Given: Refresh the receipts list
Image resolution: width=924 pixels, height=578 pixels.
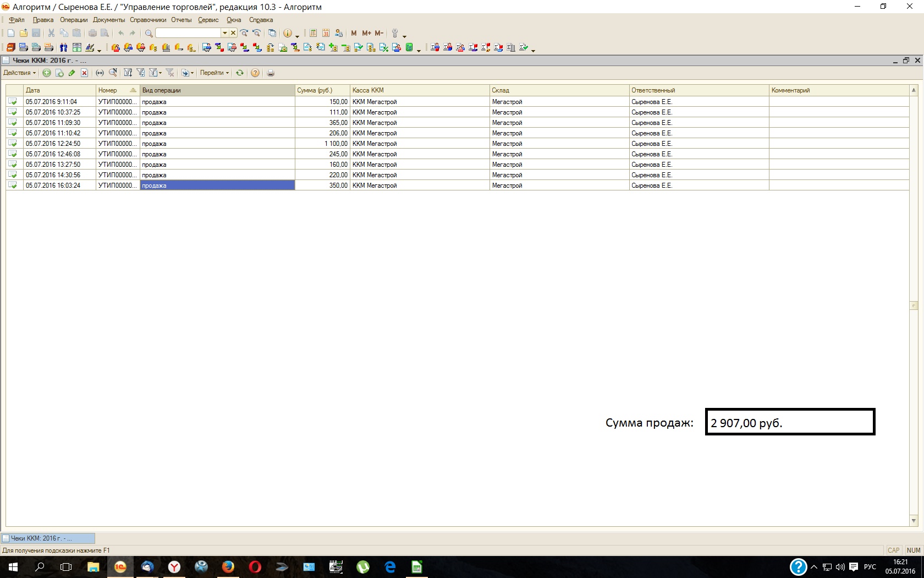Looking at the screenshot, I should (240, 73).
